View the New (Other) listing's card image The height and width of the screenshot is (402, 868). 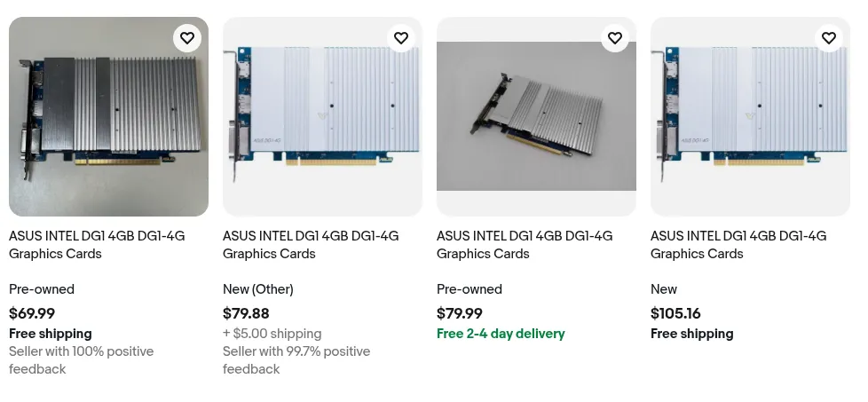[322, 117]
